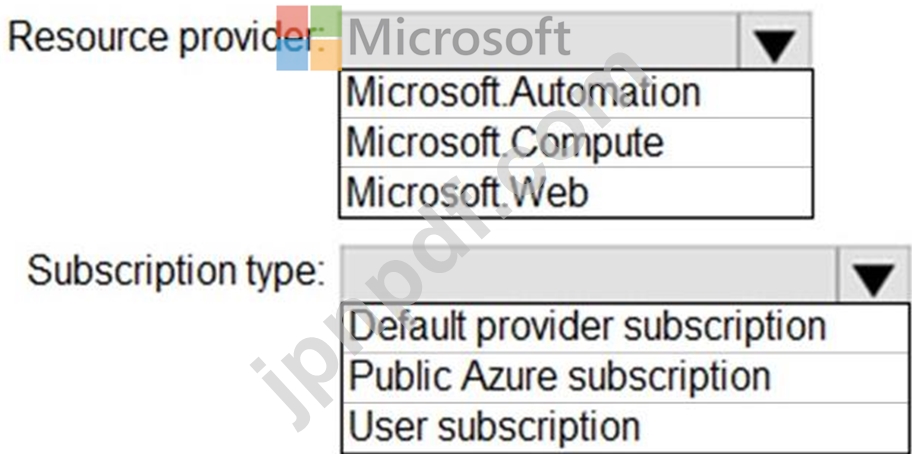Click the gray Microsoft watermark text
Screen dimensions: 912x454
click(459, 37)
